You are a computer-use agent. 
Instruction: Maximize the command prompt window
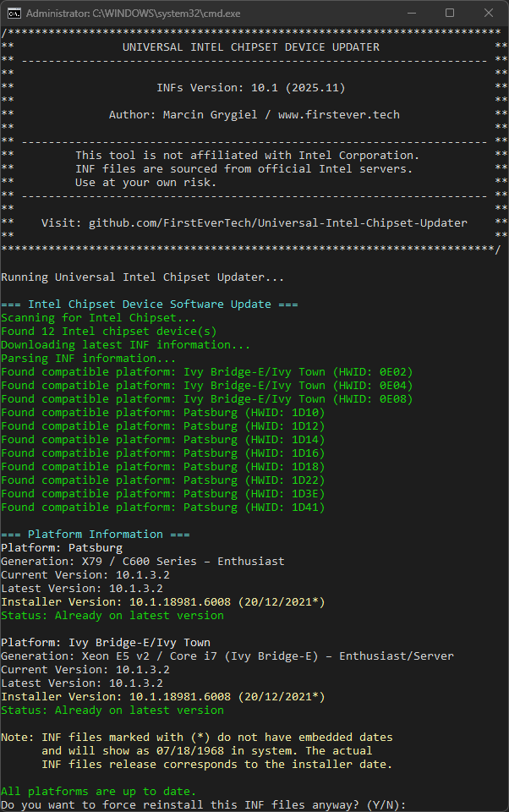(x=450, y=13)
